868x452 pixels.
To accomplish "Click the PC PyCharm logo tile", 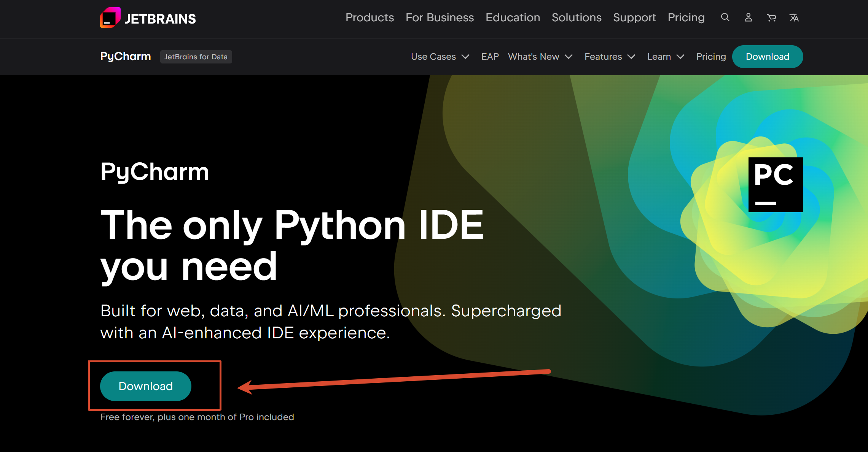I will coord(776,185).
